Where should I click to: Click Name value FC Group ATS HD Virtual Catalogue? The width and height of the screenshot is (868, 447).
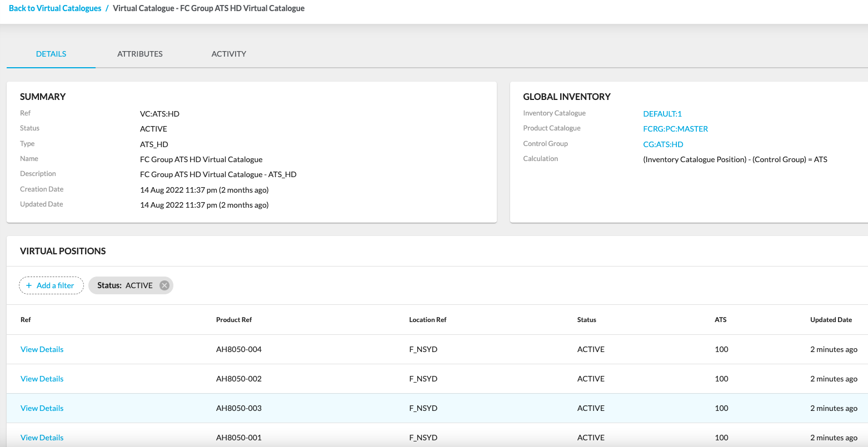[x=201, y=159]
